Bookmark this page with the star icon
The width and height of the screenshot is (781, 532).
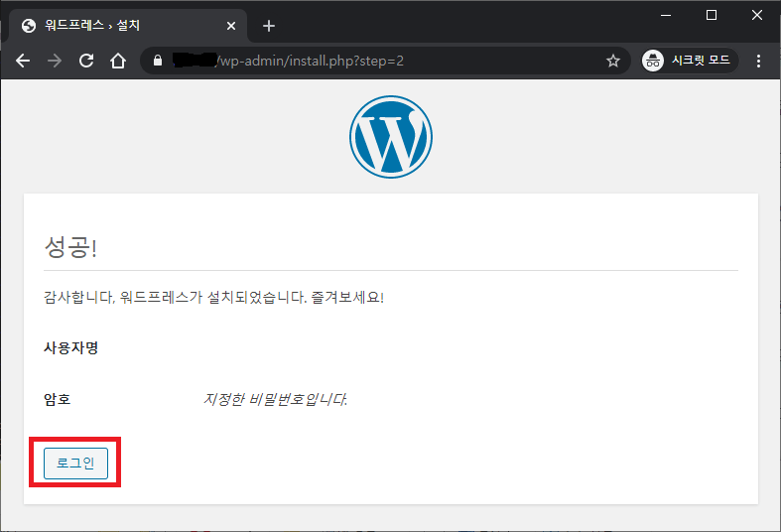click(612, 61)
